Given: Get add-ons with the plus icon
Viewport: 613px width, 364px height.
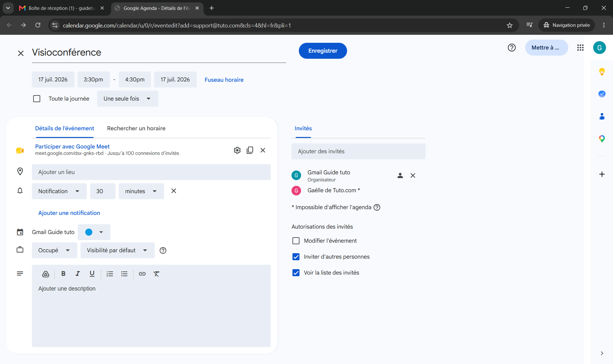Looking at the screenshot, I should [602, 174].
